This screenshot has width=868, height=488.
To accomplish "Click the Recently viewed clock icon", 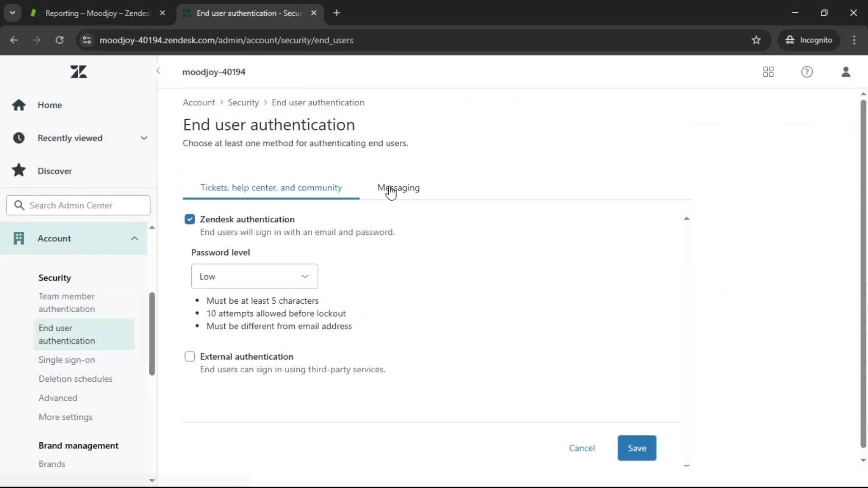I will [x=19, y=138].
